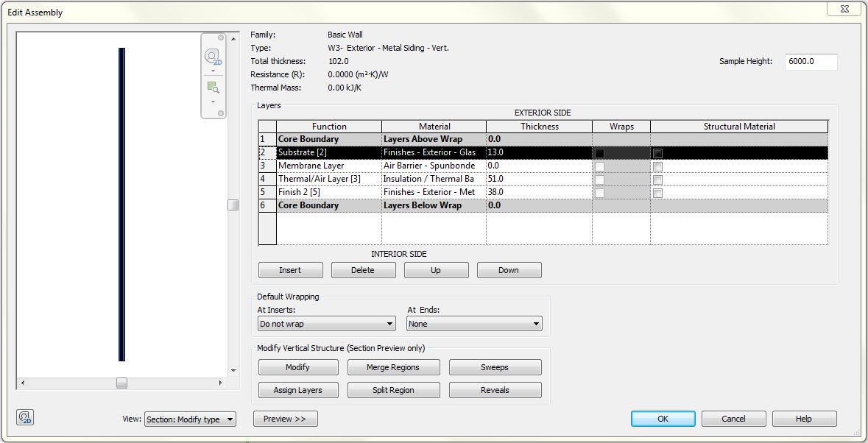Move the selected layer Down
Image resolution: width=868 pixels, height=443 pixels.
click(509, 269)
